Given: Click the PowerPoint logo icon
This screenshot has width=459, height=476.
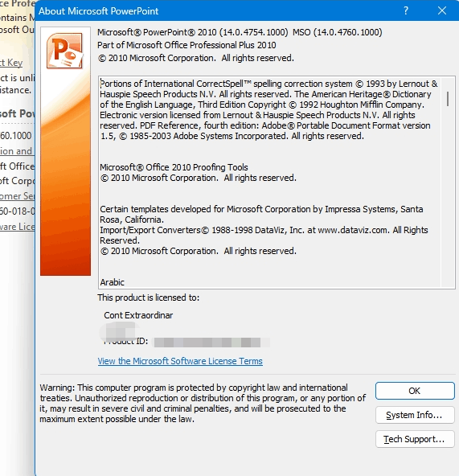Looking at the screenshot, I should tap(64, 51).
